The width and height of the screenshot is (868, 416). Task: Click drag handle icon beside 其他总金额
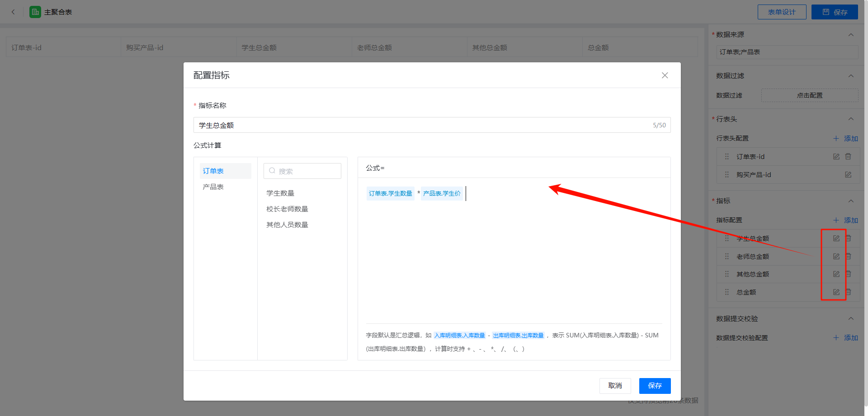pos(727,274)
